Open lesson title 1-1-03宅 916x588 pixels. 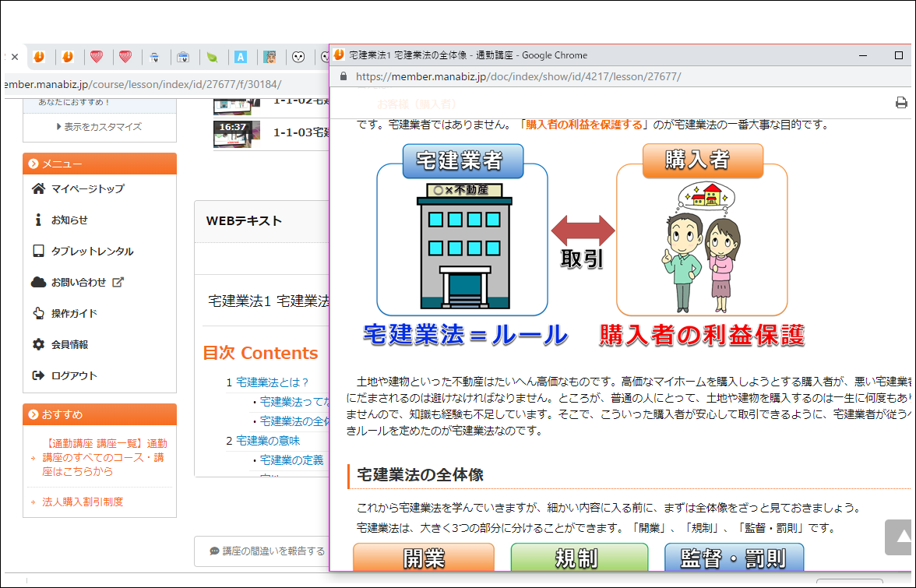click(x=301, y=132)
